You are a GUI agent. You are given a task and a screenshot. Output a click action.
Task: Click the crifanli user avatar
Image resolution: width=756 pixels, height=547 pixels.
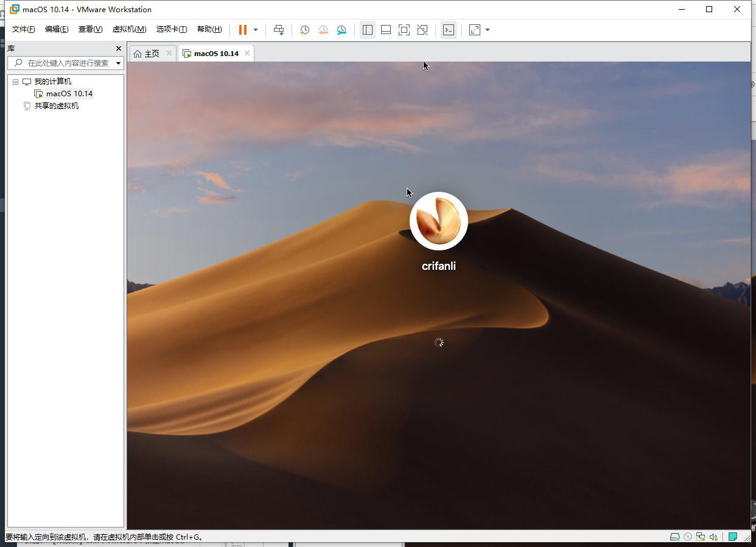tap(439, 221)
